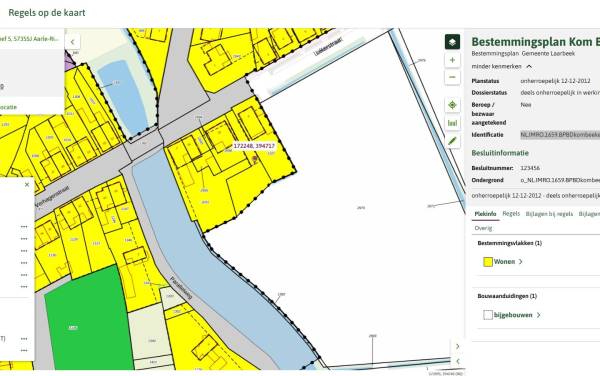
Task: Click the right-pointing chevron near map corner
Action: pyautogui.click(x=458, y=346)
